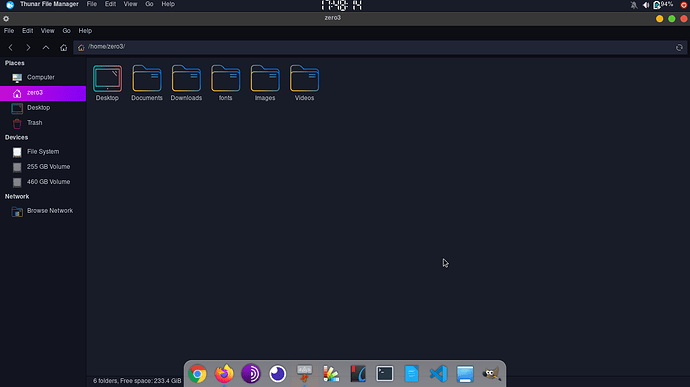Click the clock in the top panel
This screenshot has height=387, width=690.
pos(341,5)
